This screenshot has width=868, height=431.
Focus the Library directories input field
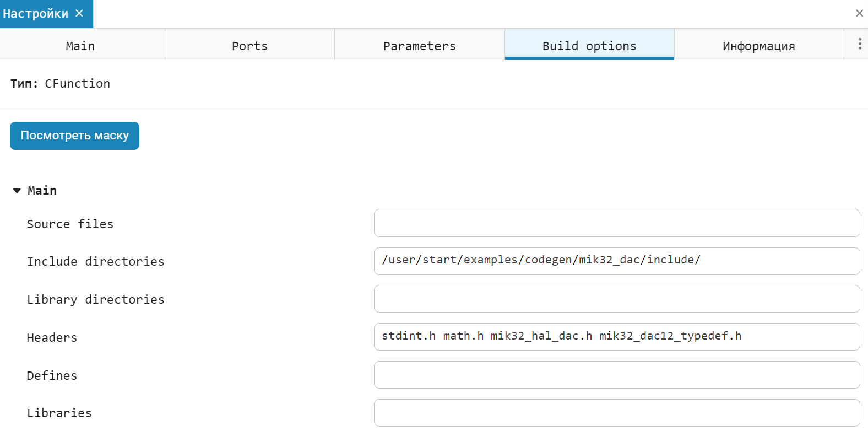pyautogui.click(x=616, y=299)
